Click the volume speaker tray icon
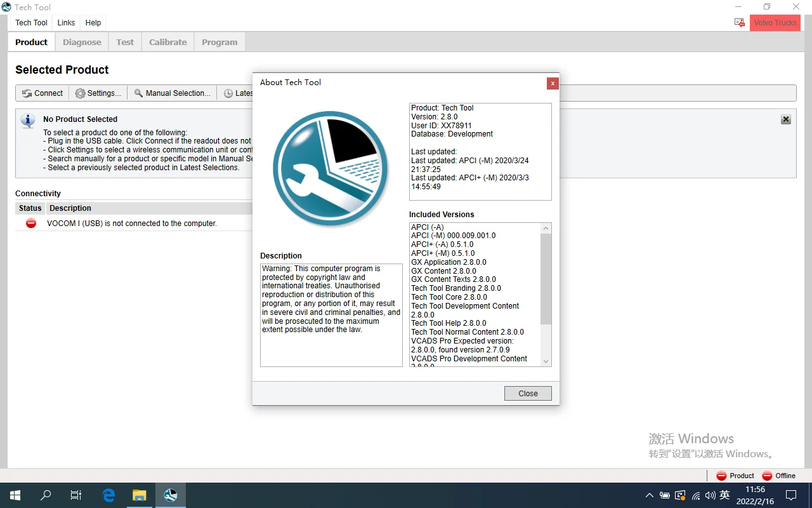 710,495
